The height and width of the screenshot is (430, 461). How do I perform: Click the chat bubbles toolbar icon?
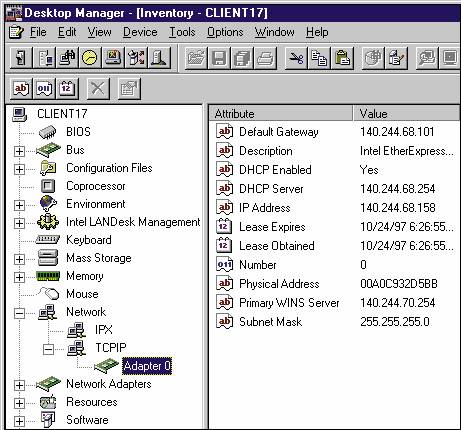[x=426, y=58]
